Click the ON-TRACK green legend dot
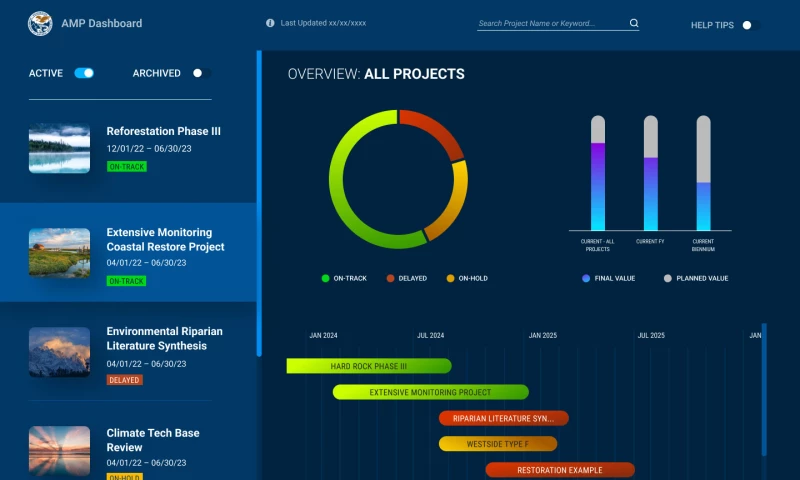 [325, 278]
